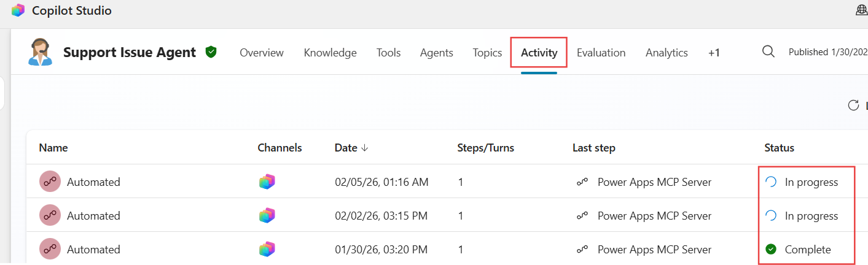The height and width of the screenshot is (265, 868).
Task: Click the Support Issue Agent name
Action: pyautogui.click(x=130, y=52)
